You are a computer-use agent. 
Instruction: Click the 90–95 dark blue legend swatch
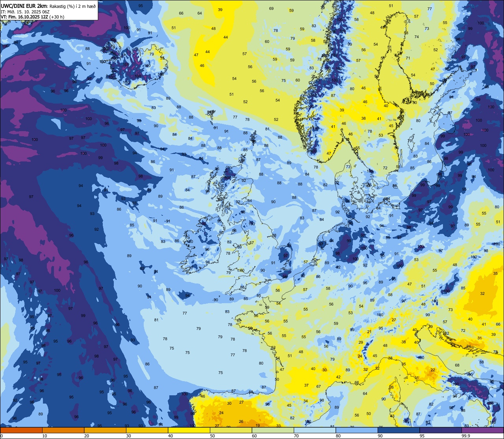(398, 430)
